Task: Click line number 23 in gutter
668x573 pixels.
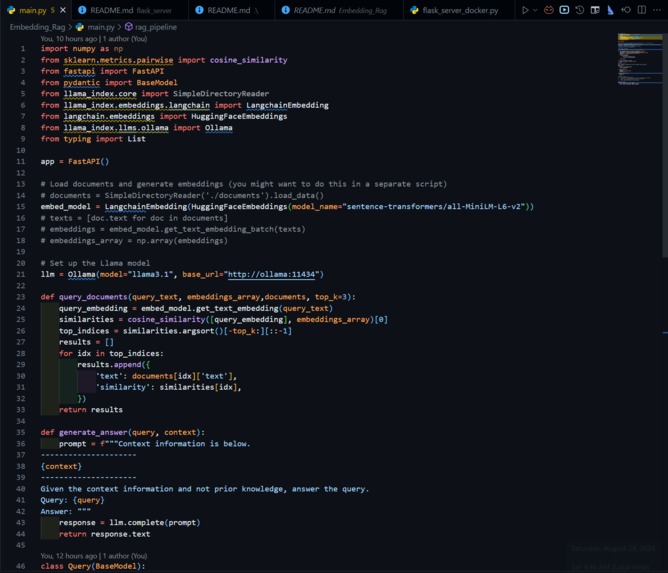Action: point(21,297)
